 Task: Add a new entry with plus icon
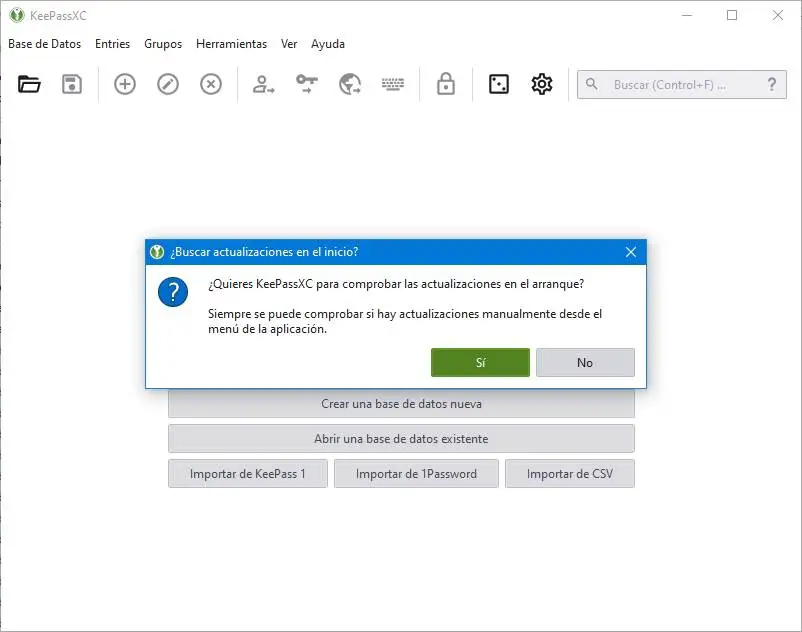[125, 84]
